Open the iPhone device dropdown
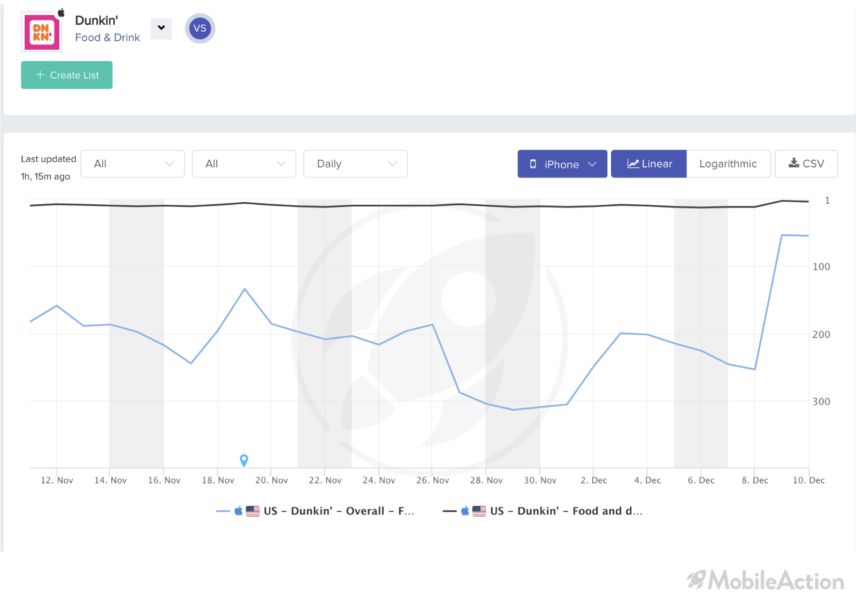 pyautogui.click(x=562, y=164)
